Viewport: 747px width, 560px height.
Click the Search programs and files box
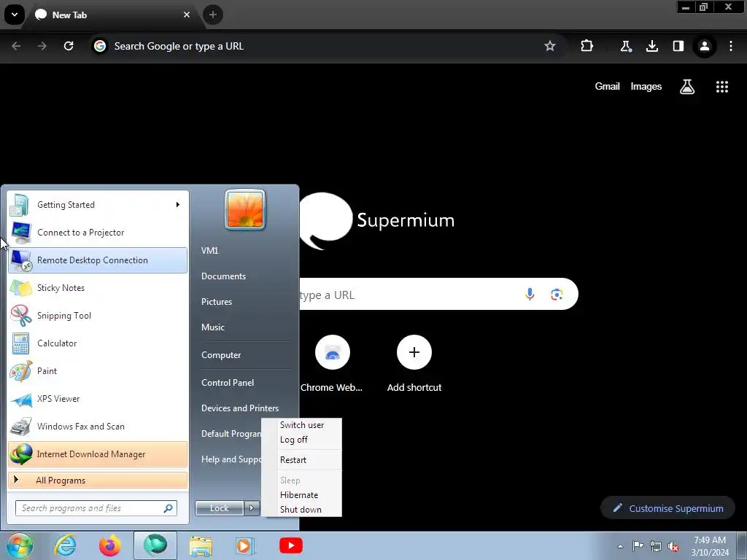(96, 508)
